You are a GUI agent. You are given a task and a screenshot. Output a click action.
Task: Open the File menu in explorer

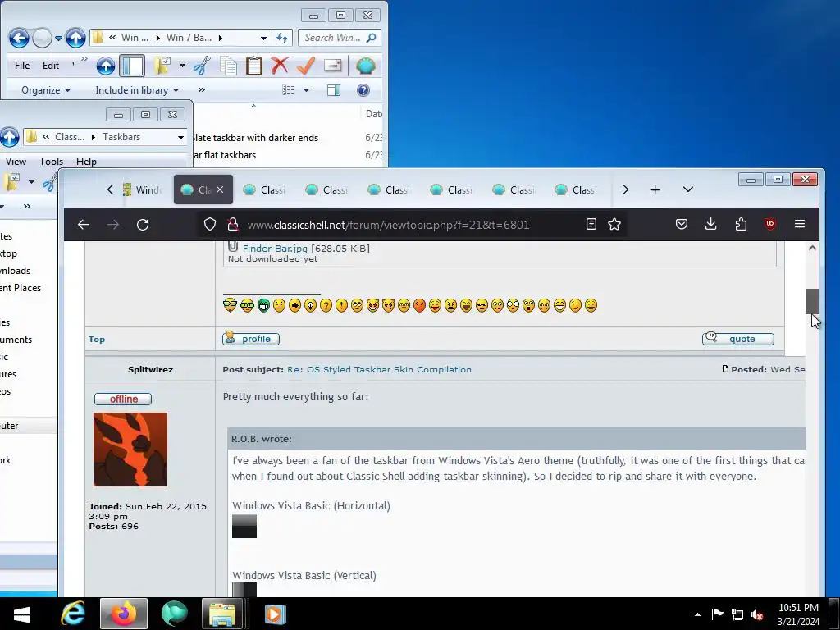click(22, 66)
